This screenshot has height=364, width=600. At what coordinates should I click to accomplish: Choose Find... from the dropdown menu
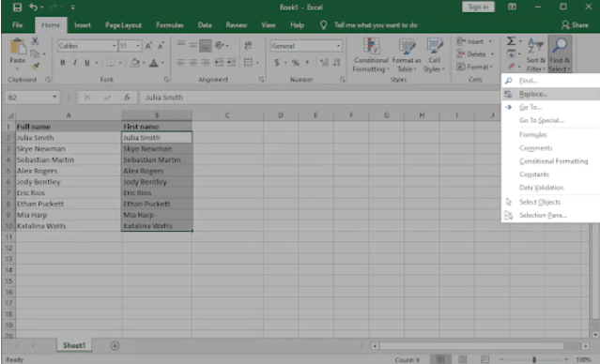pos(550,81)
